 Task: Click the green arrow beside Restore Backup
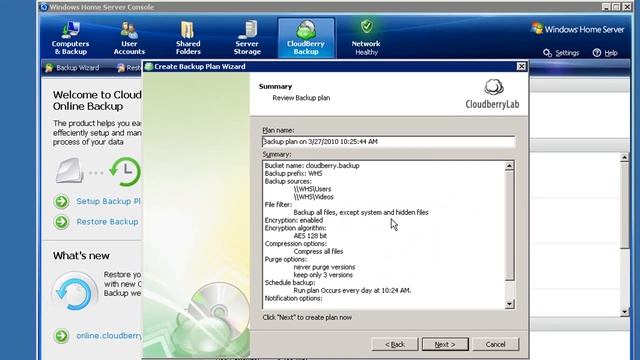click(x=62, y=222)
